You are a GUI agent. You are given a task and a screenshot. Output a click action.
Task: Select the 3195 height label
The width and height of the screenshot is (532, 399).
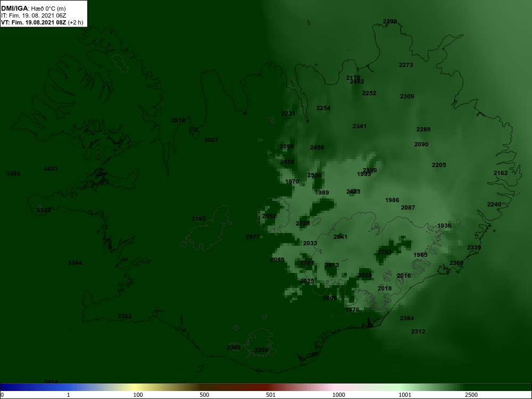click(x=198, y=219)
